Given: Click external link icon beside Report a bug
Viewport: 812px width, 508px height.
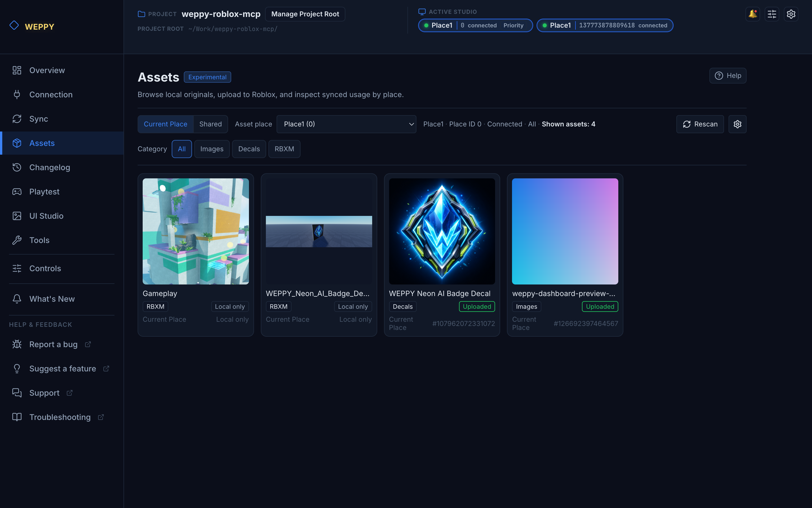Looking at the screenshot, I should [x=88, y=344].
